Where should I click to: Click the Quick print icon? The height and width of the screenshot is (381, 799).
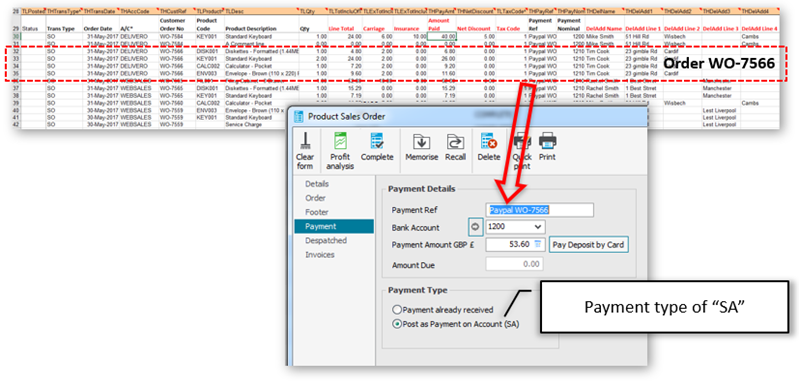(522, 141)
